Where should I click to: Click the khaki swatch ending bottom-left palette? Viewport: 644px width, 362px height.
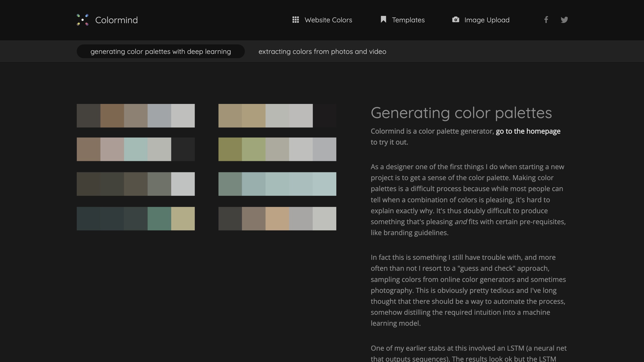tap(183, 218)
